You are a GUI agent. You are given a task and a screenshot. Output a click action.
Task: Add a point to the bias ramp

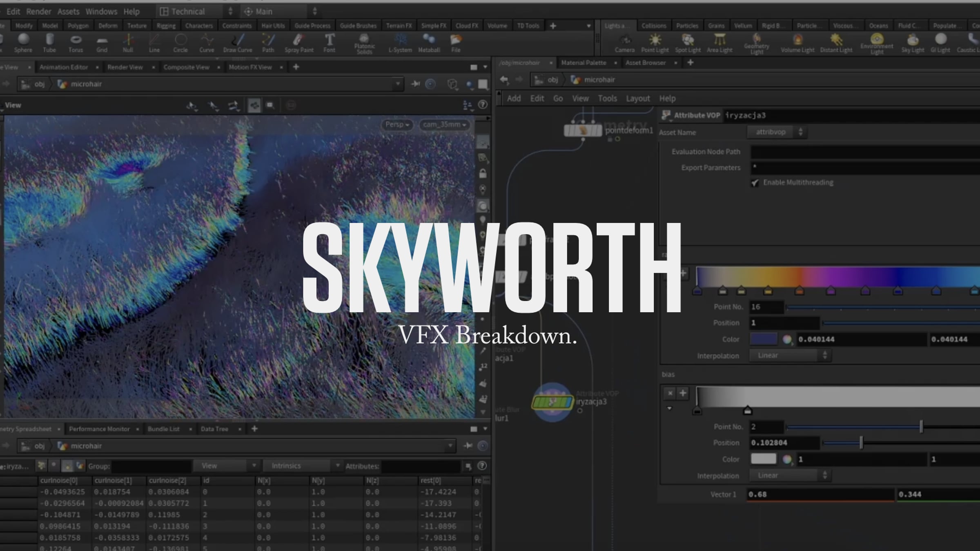[x=683, y=393]
